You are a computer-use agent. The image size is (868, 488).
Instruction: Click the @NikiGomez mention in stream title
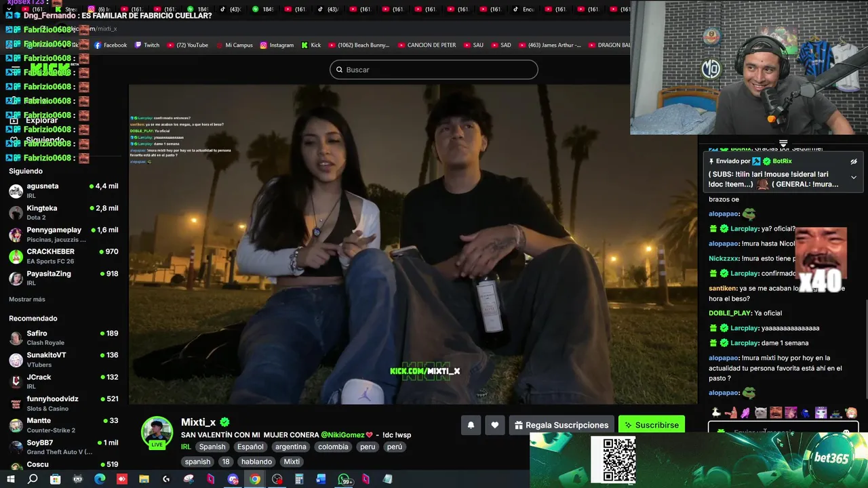342,434
